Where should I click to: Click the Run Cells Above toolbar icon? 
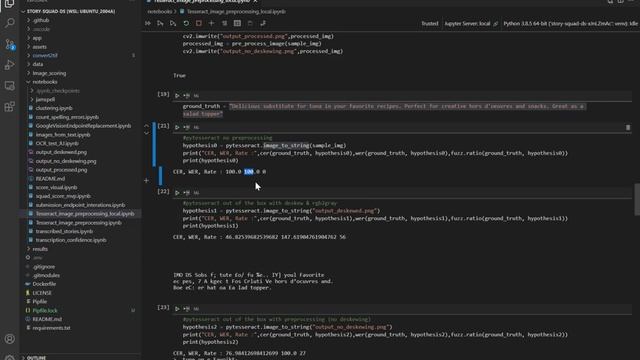tap(160, 24)
